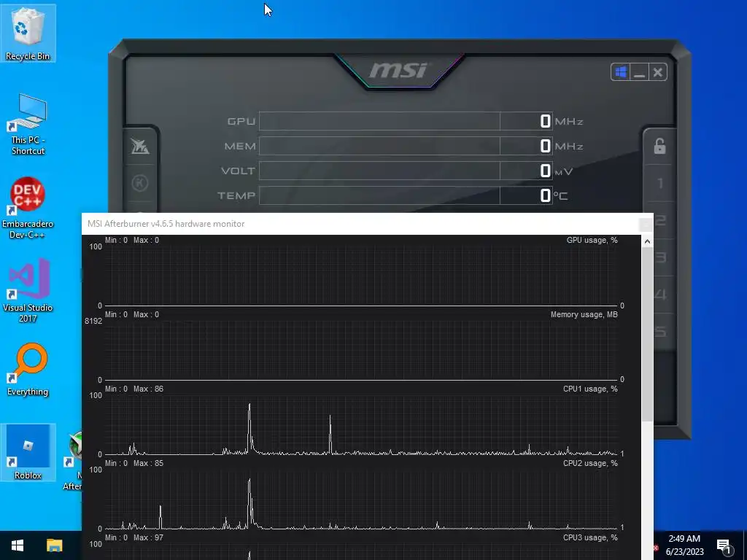Click the TEMP readout bar

tap(406, 195)
